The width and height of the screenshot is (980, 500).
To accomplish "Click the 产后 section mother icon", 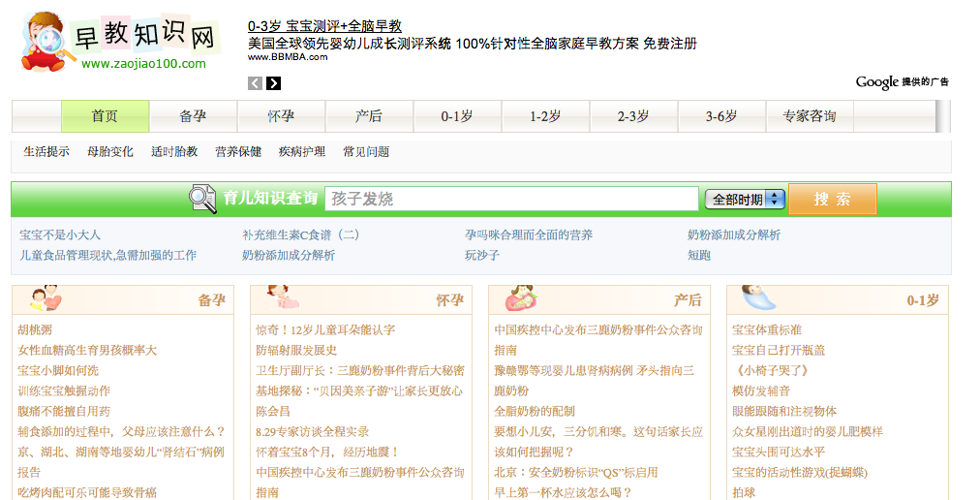I will click(520, 297).
